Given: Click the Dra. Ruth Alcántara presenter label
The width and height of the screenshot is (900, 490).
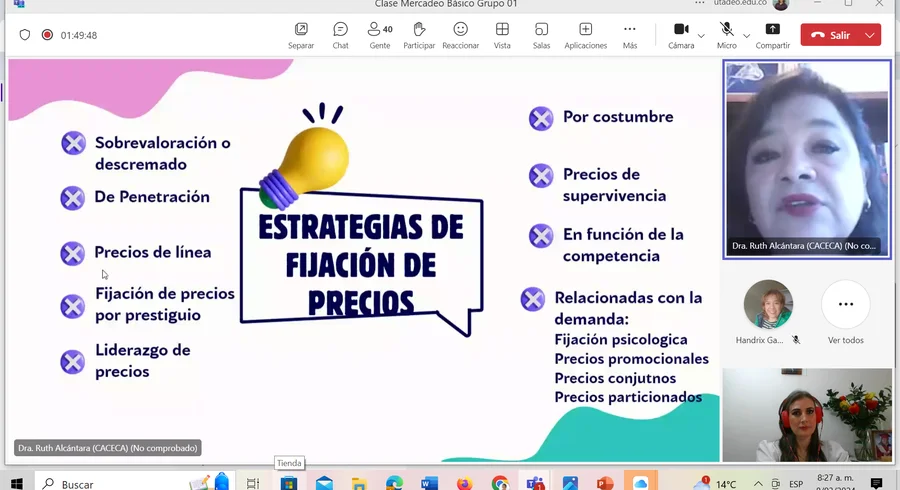Looking at the screenshot, I should coord(108,448).
